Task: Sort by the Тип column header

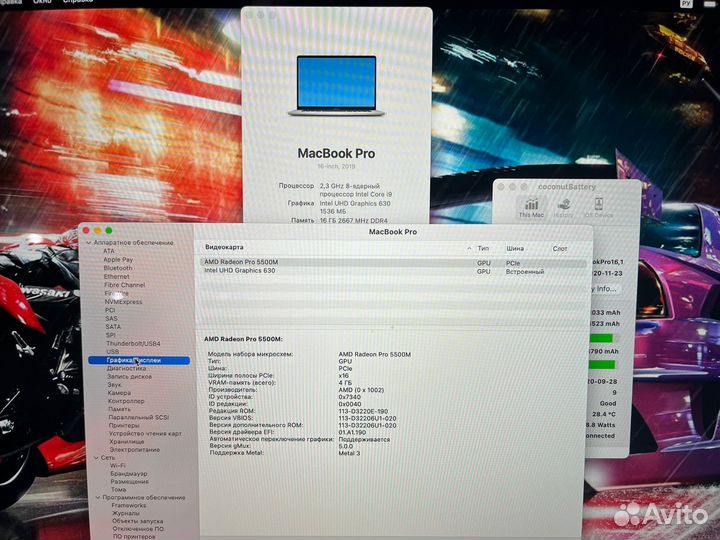Action: click(x=483, y=248)
